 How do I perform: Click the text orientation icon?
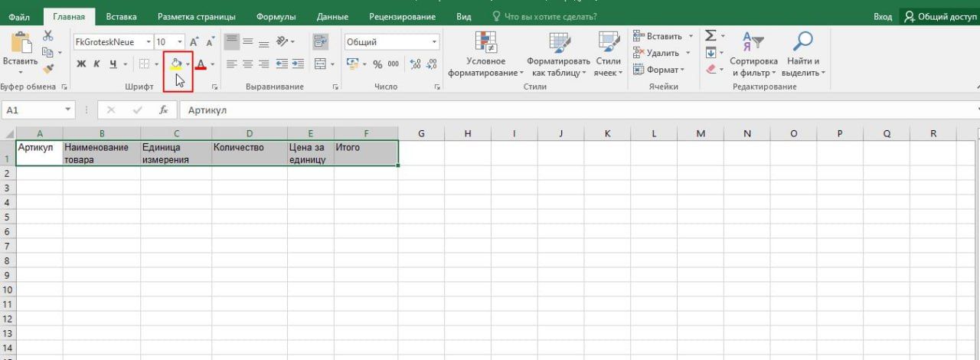tap(283, 42)
